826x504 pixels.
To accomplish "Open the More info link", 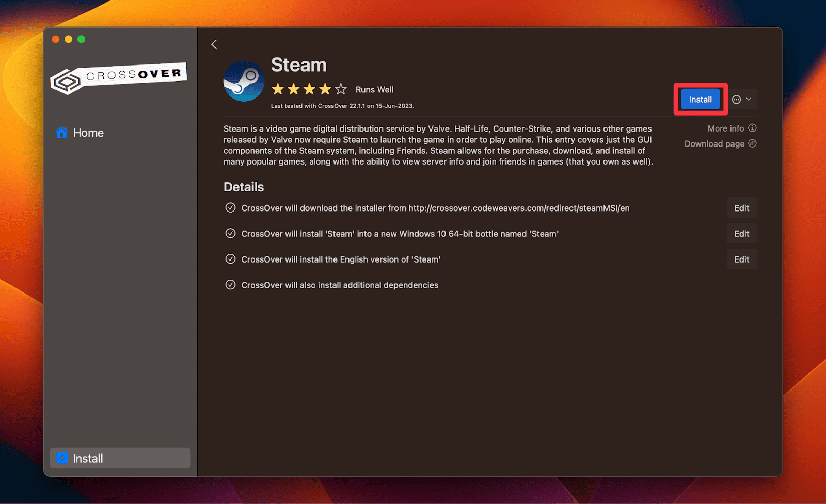I will (726, 128).
